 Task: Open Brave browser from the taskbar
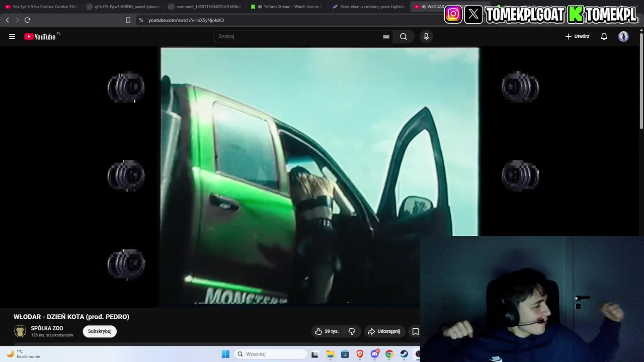(360, 354)
